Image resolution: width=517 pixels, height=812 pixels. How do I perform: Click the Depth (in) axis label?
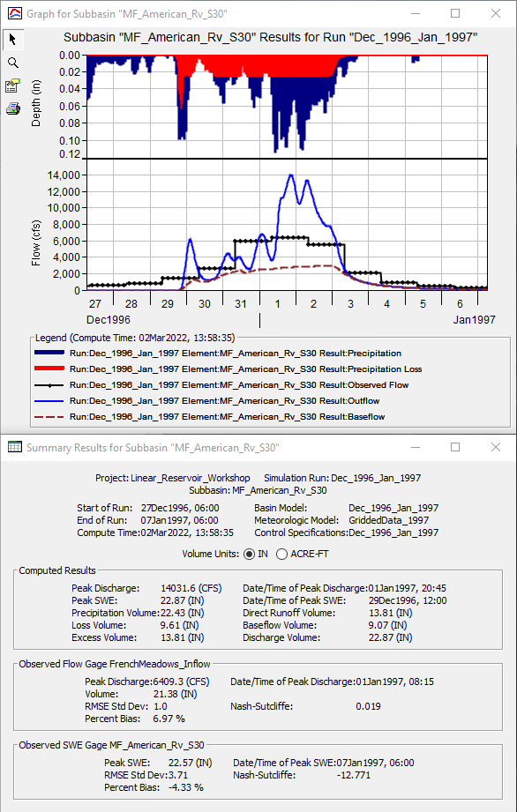click(36, 103)
